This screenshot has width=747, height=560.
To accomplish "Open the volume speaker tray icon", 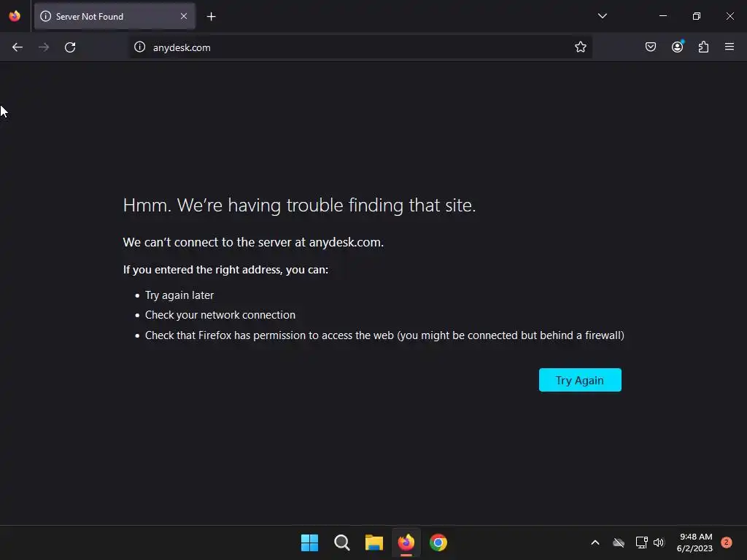I will (659, 542).
